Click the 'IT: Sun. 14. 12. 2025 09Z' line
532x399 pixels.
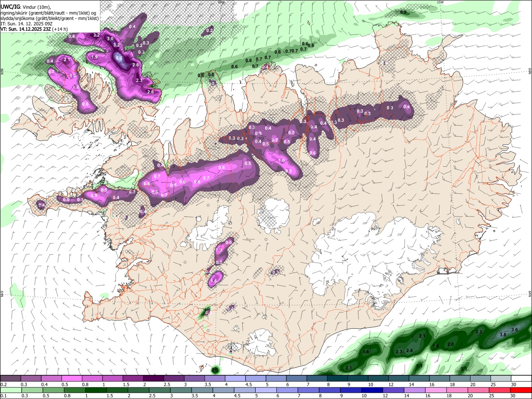(27, 24)
